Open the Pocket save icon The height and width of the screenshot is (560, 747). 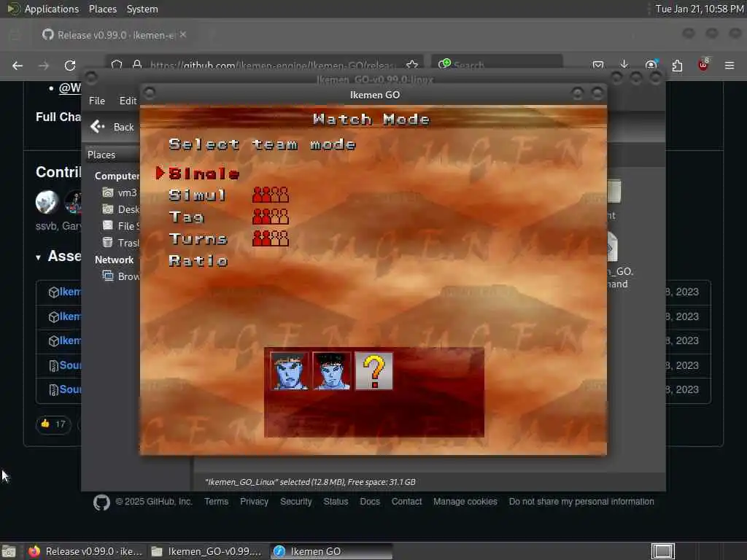coord(598,65)
